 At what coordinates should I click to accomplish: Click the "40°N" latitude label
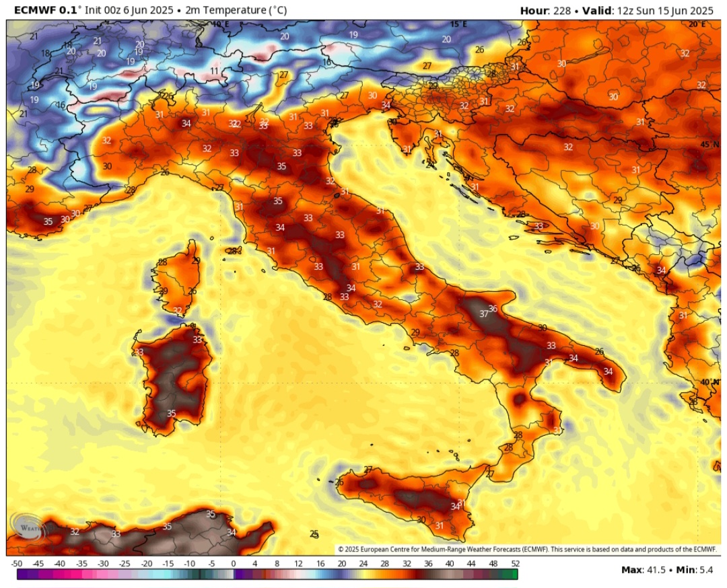pos(710,382)
